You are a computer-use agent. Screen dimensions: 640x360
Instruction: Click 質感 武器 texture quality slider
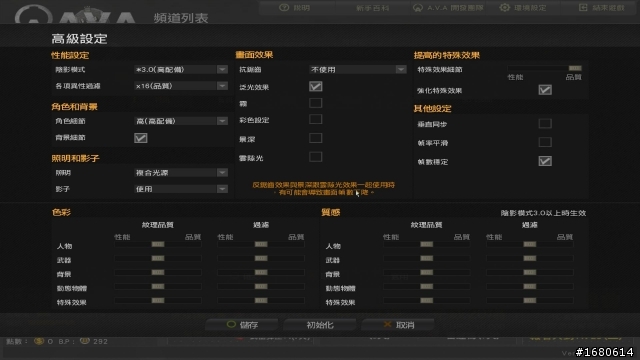tap(427, 258)
